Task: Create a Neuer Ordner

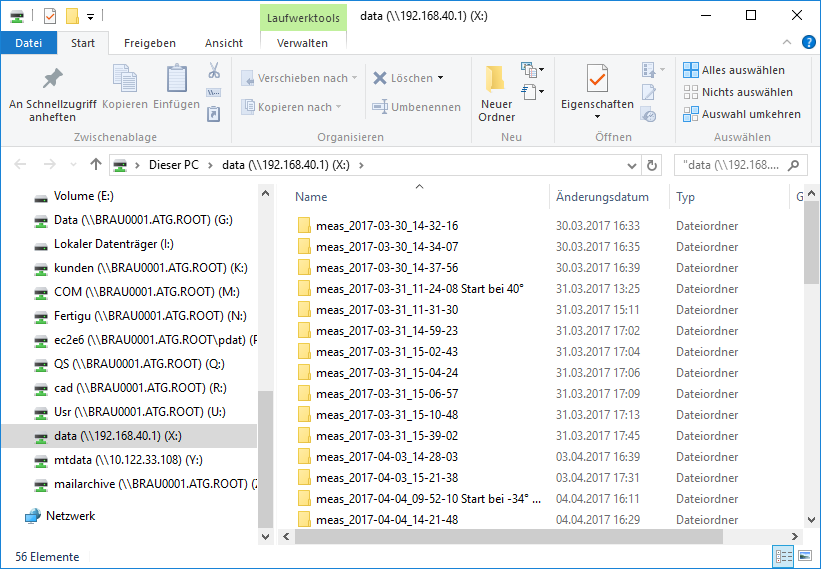Action: point(496,94)
